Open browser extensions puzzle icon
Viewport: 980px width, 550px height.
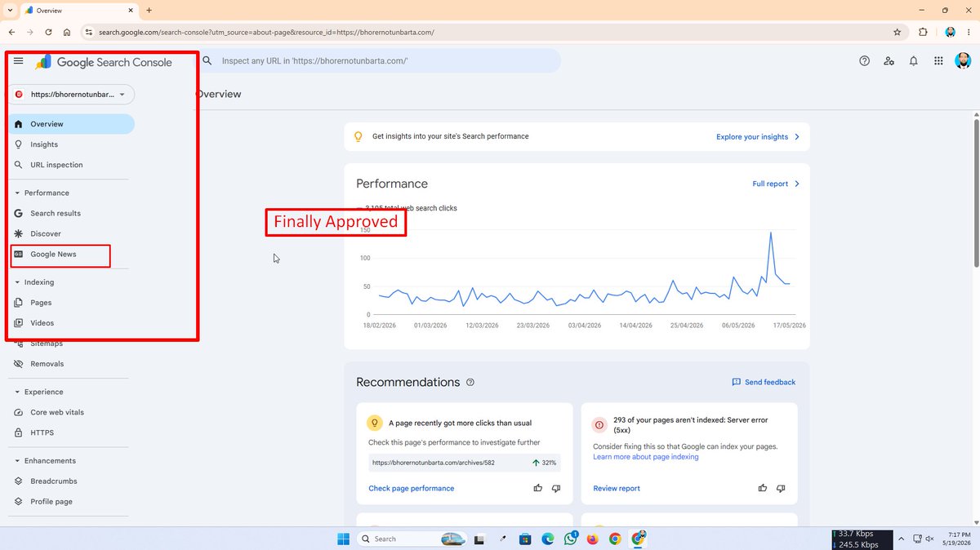pos(923,33)
